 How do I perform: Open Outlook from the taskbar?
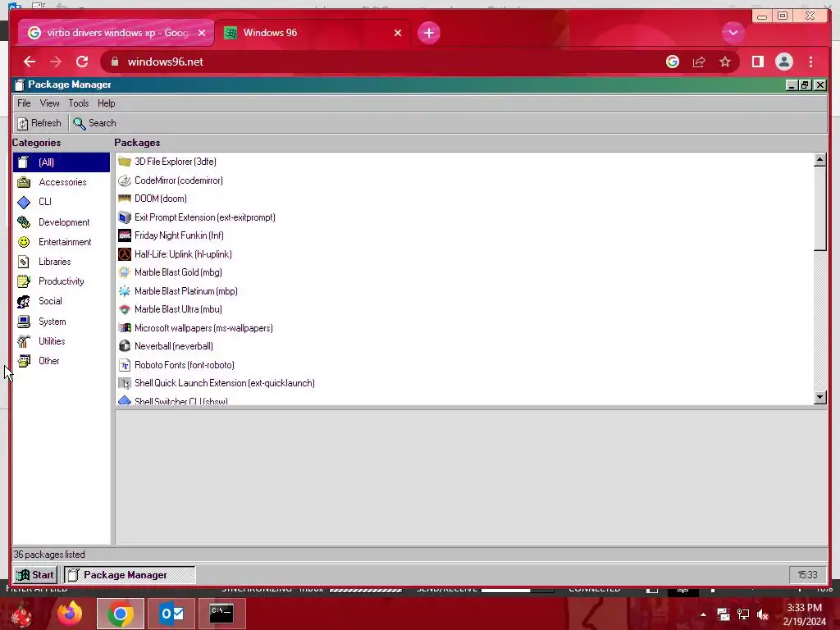(171, 614)
